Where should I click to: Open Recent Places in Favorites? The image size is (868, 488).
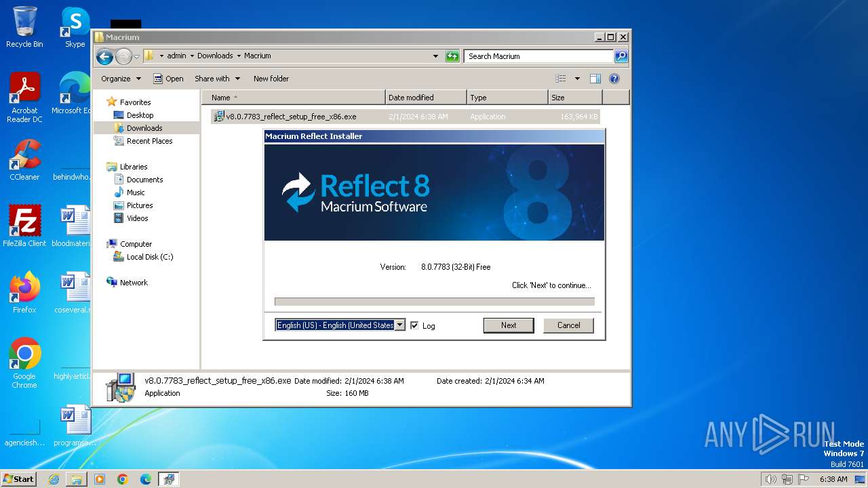pos(149,141)
